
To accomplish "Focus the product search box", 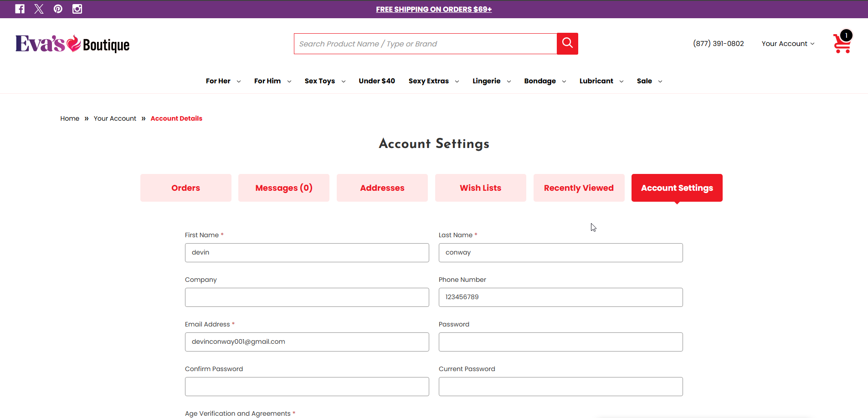I will (x=426, y=44).
